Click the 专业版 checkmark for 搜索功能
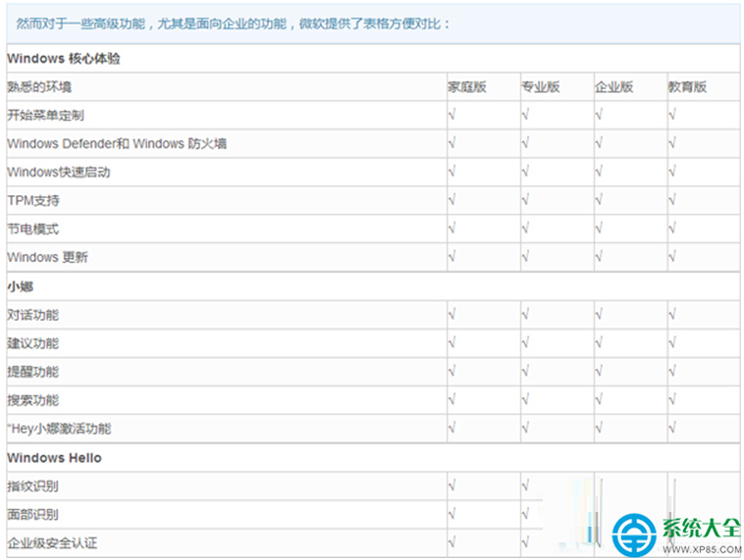 pos(525,399)
